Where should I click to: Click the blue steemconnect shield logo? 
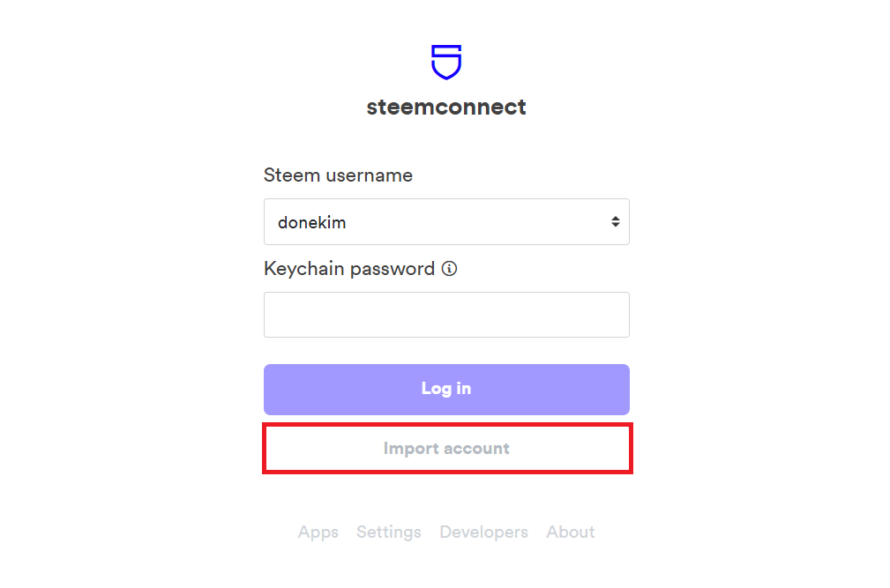pyautogui.click(x=446, y=63)
